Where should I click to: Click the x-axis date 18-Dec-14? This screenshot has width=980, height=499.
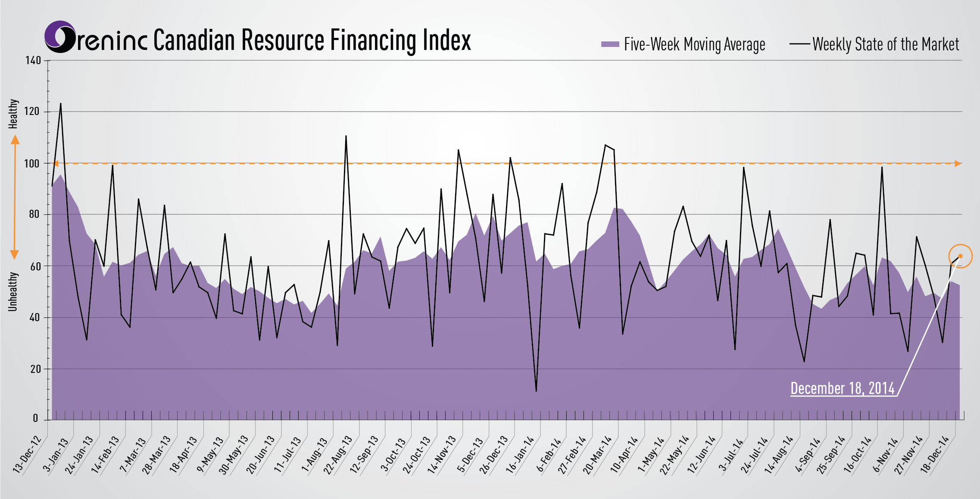point(935,455)
